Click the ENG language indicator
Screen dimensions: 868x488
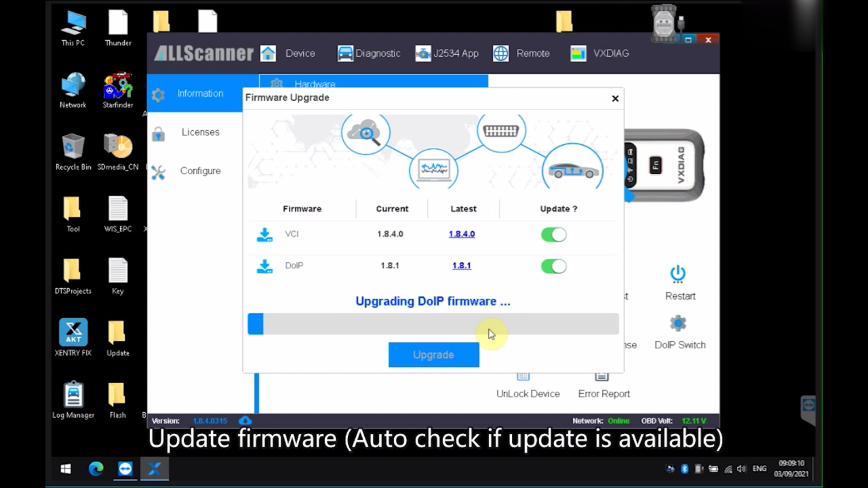coord(759,468)
